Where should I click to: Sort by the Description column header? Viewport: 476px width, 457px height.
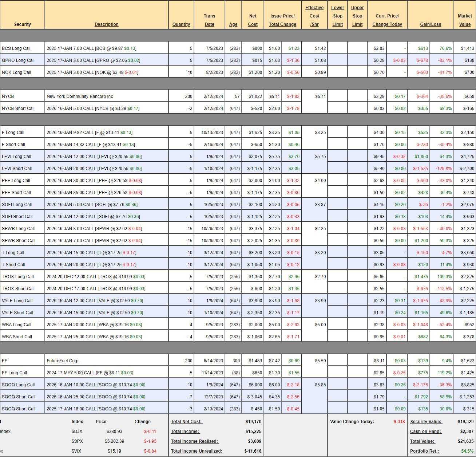(106, 24)
